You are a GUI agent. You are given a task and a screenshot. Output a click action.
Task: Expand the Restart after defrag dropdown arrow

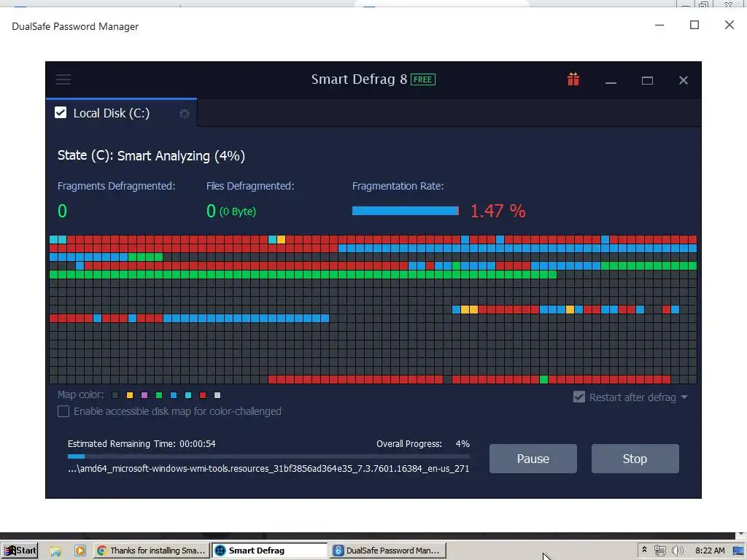[684, 397]
